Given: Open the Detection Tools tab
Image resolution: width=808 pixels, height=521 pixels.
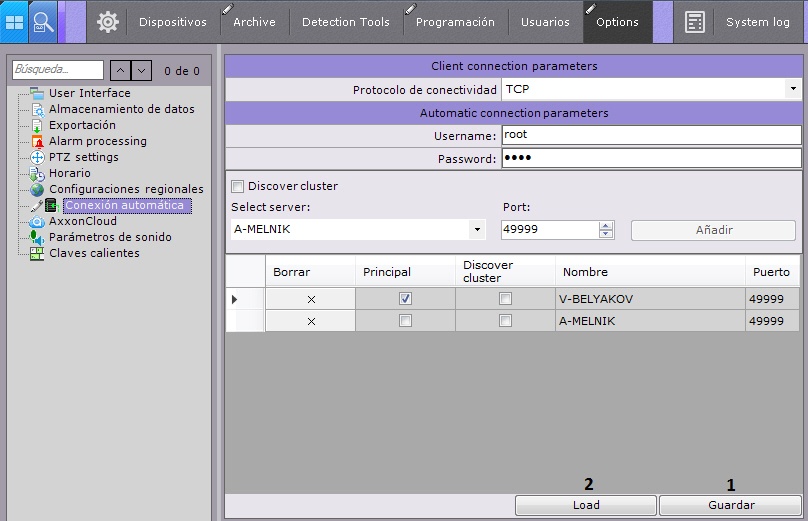Looking at the screenshot, I should (345, 22).
